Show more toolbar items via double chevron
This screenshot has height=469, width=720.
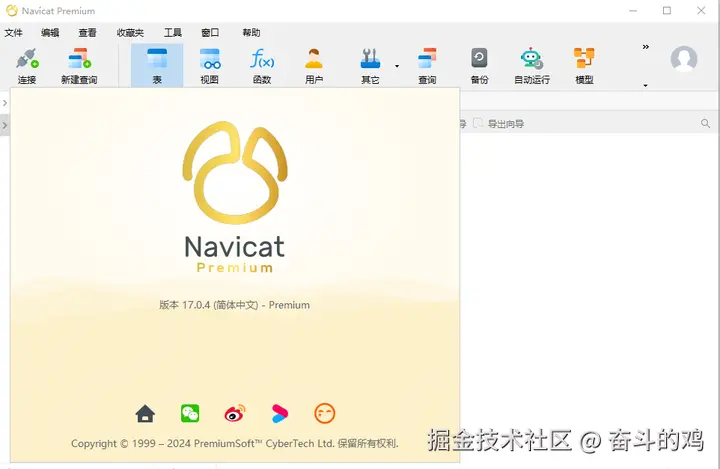(646, 47)
